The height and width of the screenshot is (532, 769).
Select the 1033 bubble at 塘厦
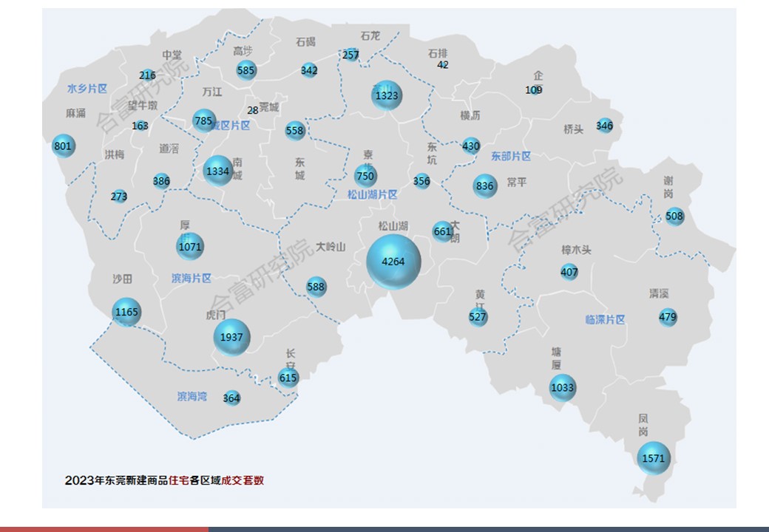click(563, 388)
